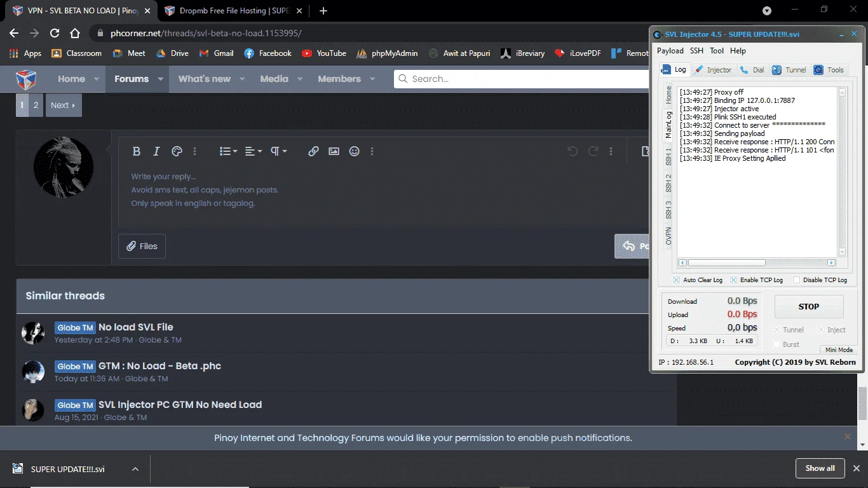
Task: Click the redo icon in editor toolbar
Action: click(593, 151)
